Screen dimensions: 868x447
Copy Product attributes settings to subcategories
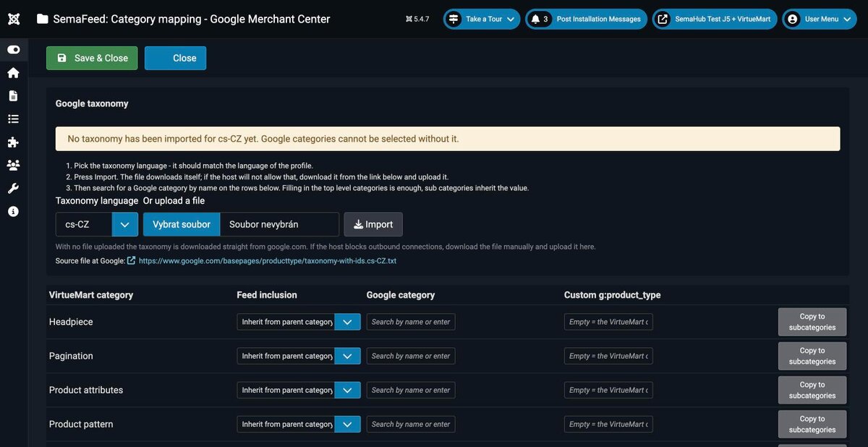click(812, 390)
